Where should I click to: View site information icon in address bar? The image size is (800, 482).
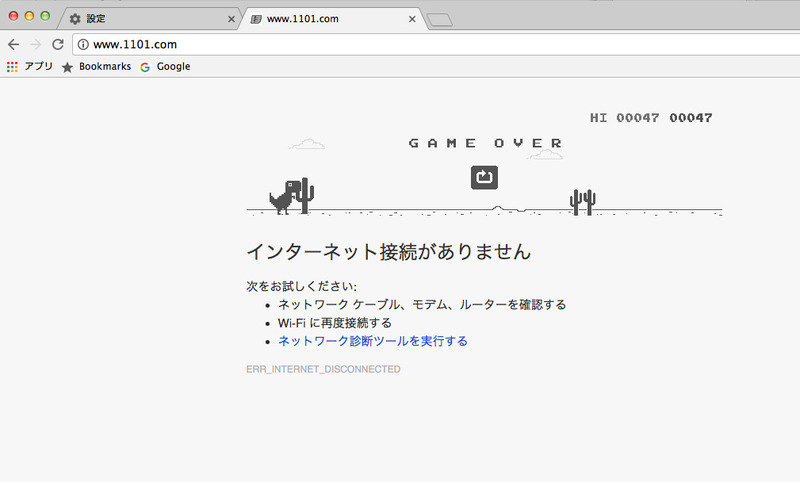click(x=83, y=44)
